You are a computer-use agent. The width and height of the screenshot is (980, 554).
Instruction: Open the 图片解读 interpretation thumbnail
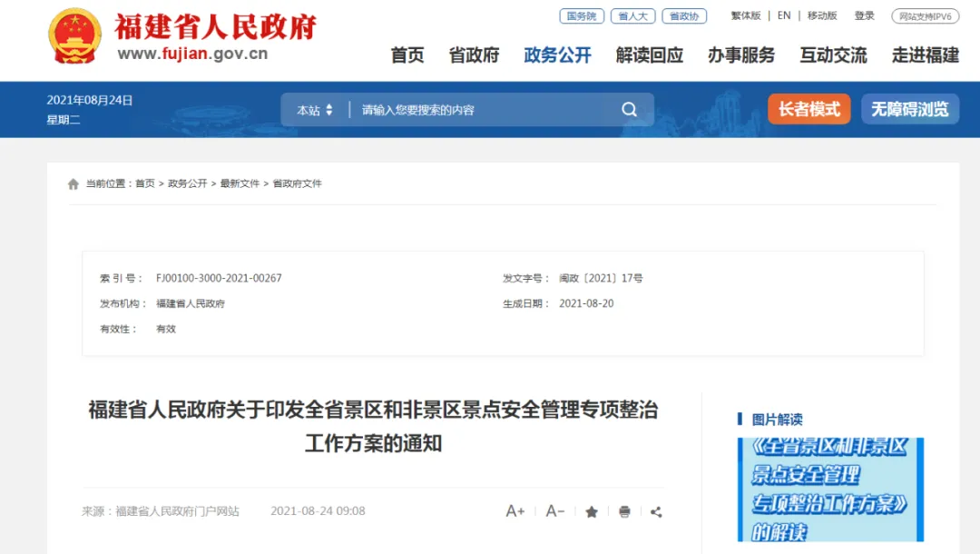point(830,490)
